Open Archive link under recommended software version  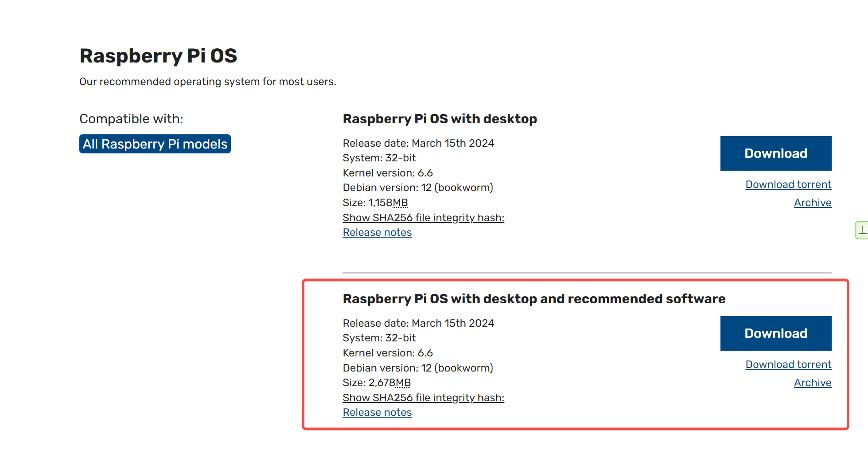pos(813,383)
